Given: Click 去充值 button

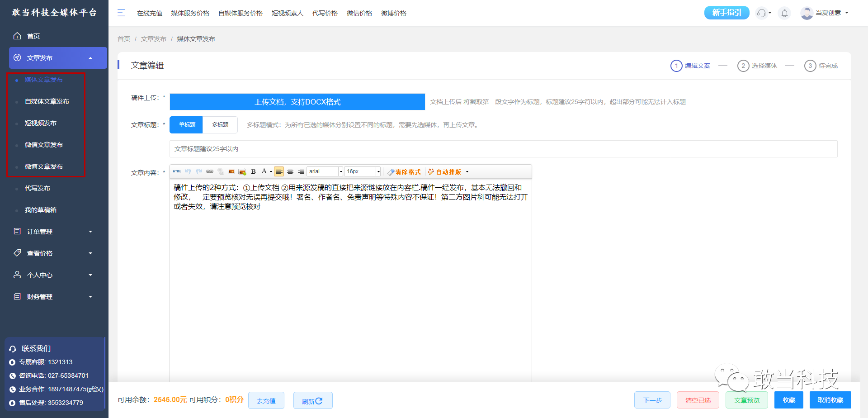Looking at the screenshot, I should coord(266,400).
